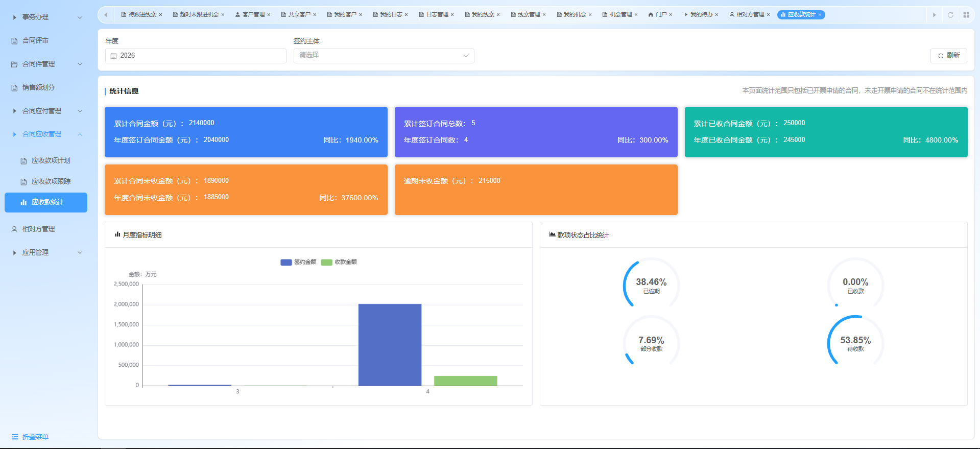
Task: Close the 待跟进线索 tab
Action: tap(160, 15)
